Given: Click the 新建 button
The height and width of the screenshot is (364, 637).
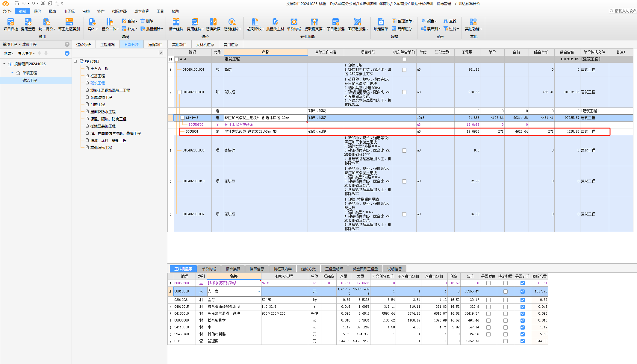Looking at the screenshot, I should point(8,53).
